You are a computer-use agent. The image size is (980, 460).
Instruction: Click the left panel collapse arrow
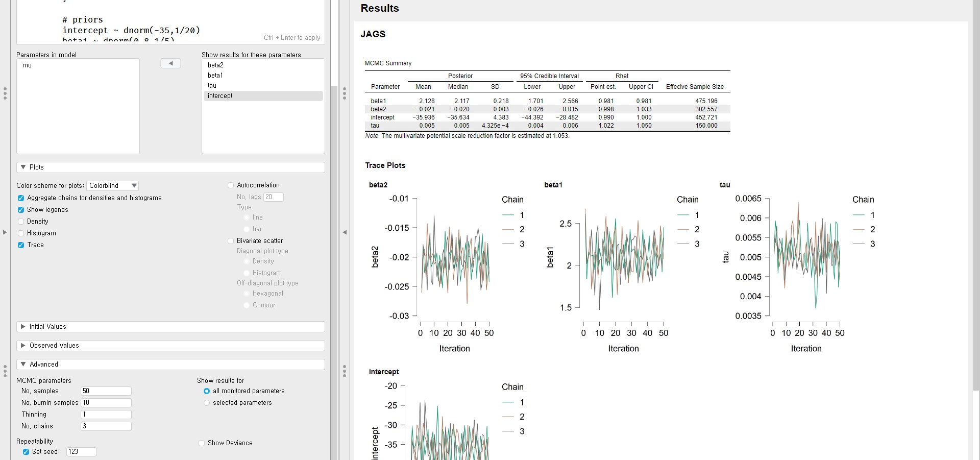[x=5, y=232]
